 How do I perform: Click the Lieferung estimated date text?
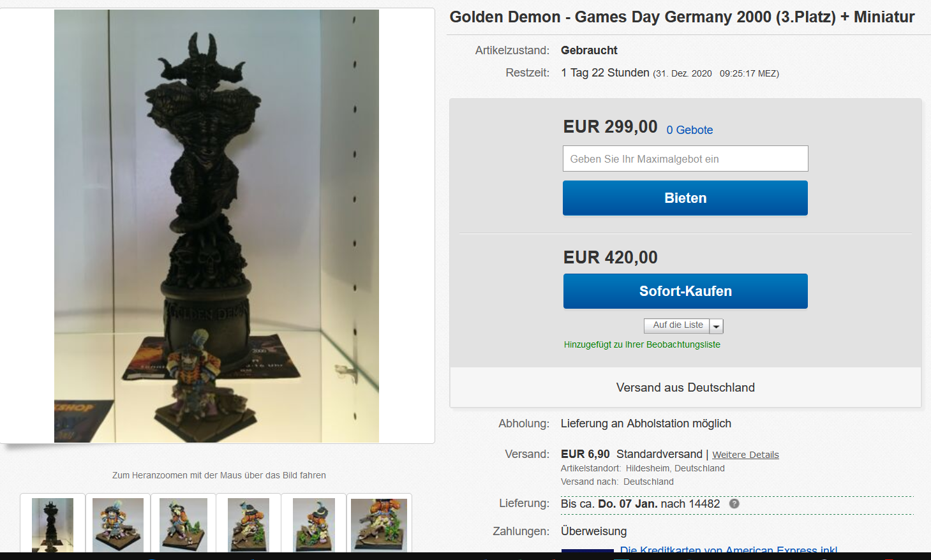click(x=641, y=504)
